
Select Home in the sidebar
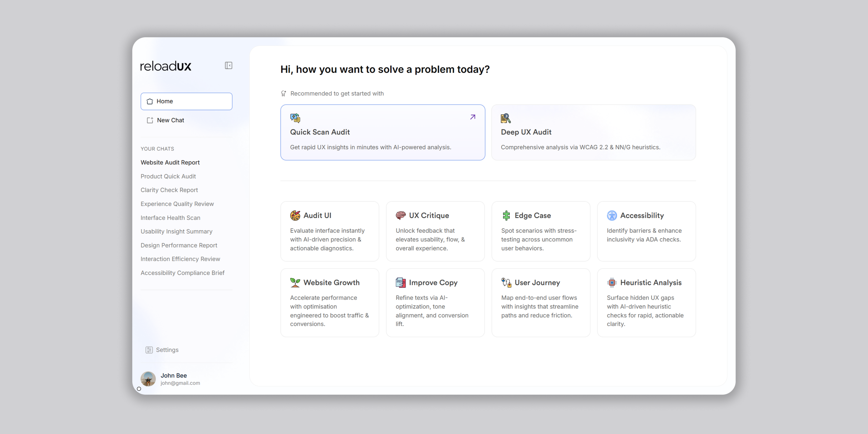click(186, 101)
